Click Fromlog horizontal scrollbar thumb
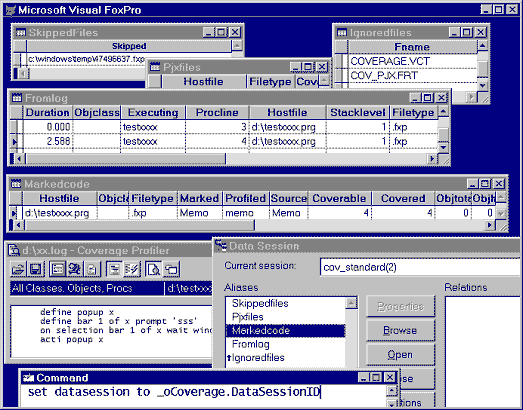Screen dimensions: 523x410 coord(125,159)
